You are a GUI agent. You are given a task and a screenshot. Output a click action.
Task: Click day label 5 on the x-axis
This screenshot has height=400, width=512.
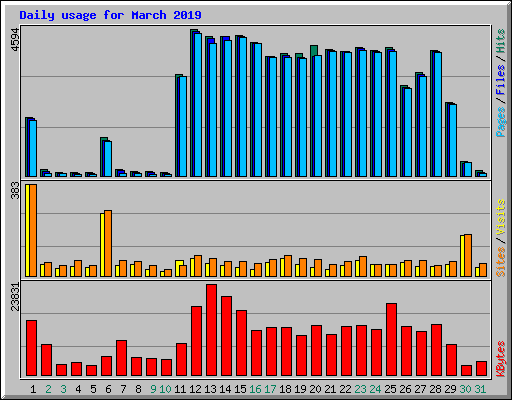(93, 389)
